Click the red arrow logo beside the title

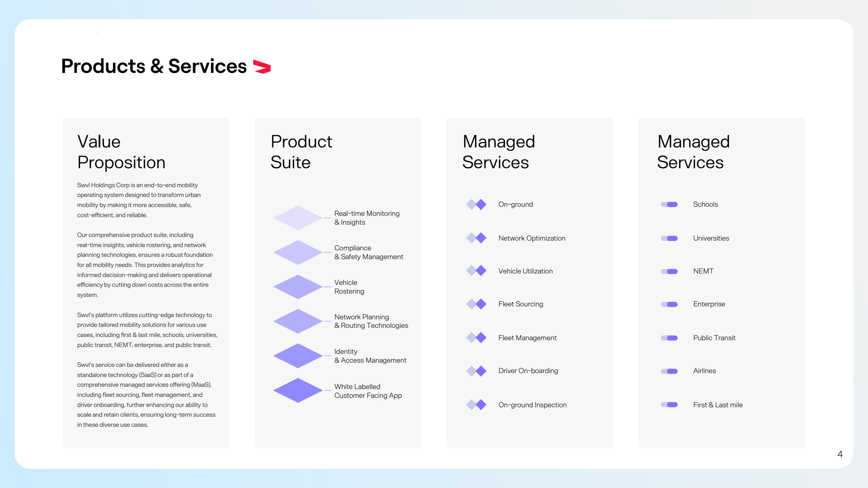[262, 66]
